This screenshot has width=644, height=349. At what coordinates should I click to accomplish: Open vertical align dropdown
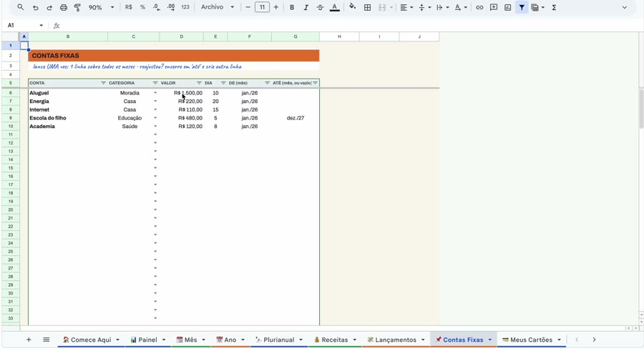pyautogui.click(x=424, y=7)
